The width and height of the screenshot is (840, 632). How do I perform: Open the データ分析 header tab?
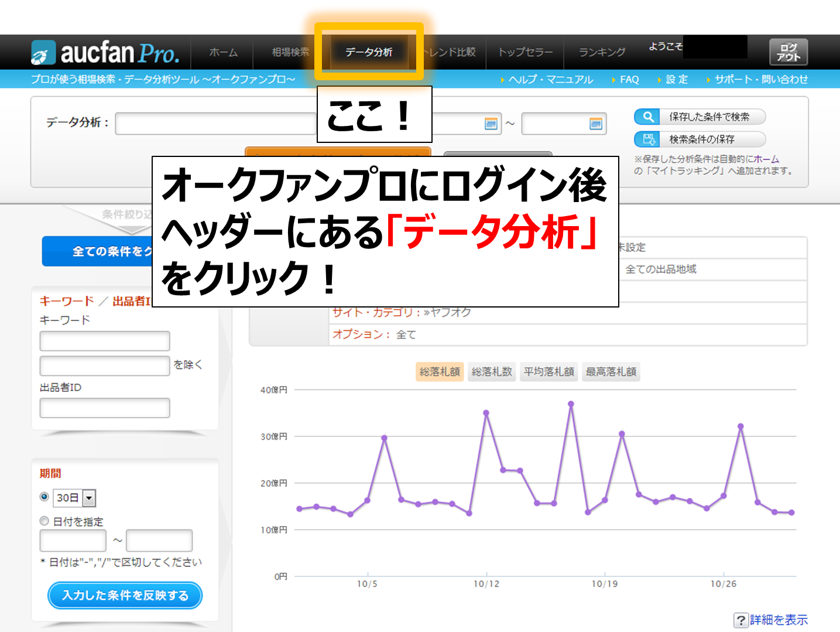(369, 52)
